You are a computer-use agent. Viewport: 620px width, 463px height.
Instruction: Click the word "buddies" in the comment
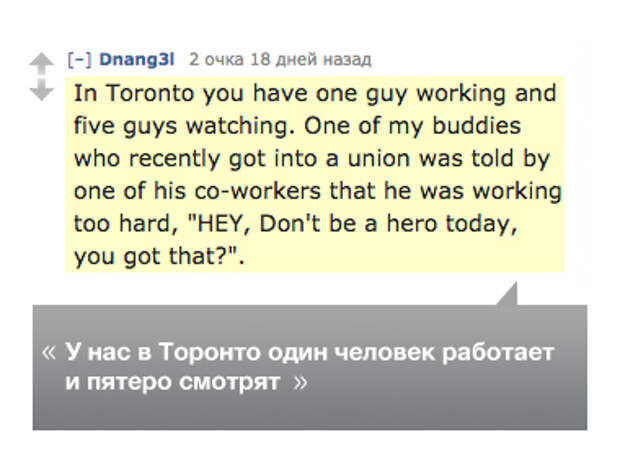tap(476, 126)
